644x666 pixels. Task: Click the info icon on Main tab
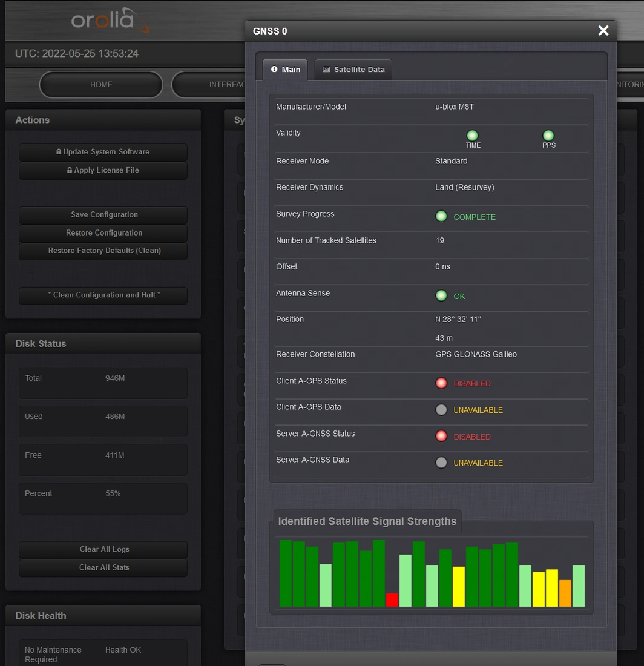click(274, 69)
